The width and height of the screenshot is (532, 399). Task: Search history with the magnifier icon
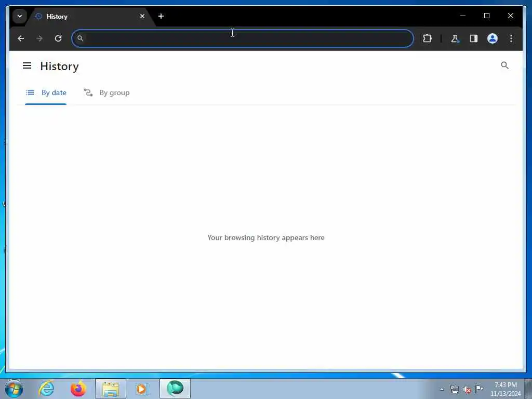[504, 65]
